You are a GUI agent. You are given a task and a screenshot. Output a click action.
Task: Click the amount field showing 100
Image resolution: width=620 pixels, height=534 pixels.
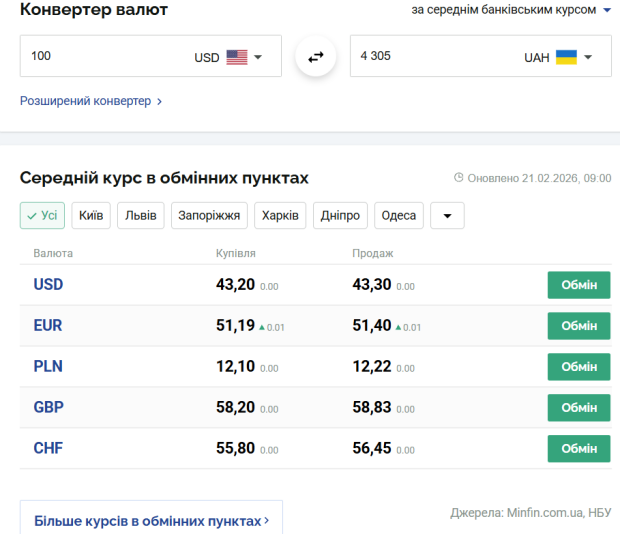click(100, 56)
